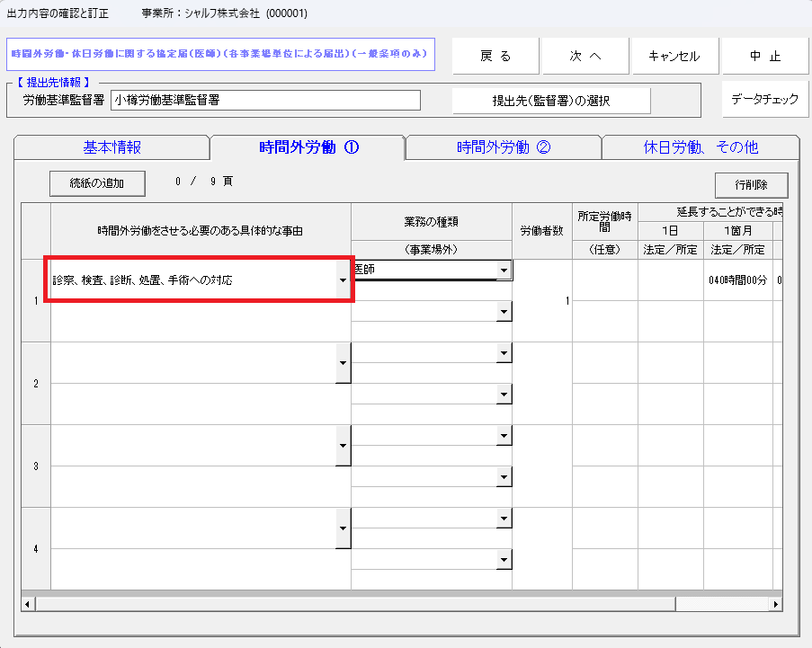
Task: Open 提出先(監督署)の選択 dialog
Action: (x=550, y=101)
